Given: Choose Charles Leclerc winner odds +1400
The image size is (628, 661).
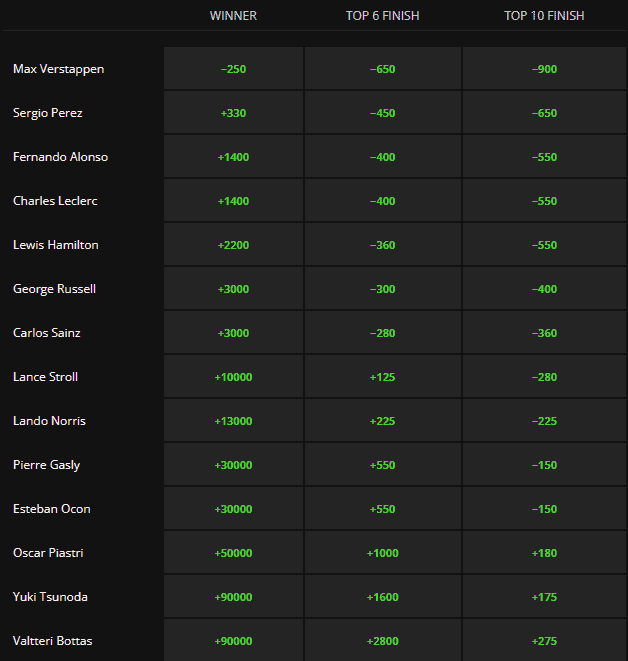Looking at the screenshot, I should [x=233, y=201].
